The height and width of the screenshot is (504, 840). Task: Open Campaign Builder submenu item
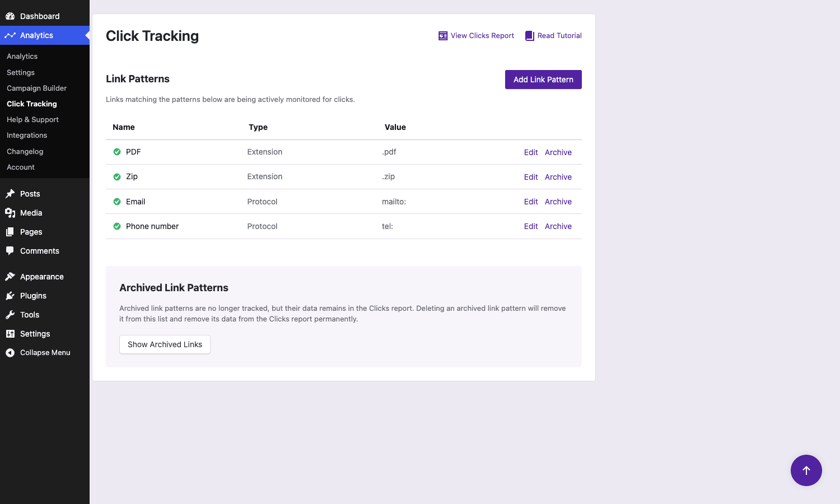coord(36,88)
